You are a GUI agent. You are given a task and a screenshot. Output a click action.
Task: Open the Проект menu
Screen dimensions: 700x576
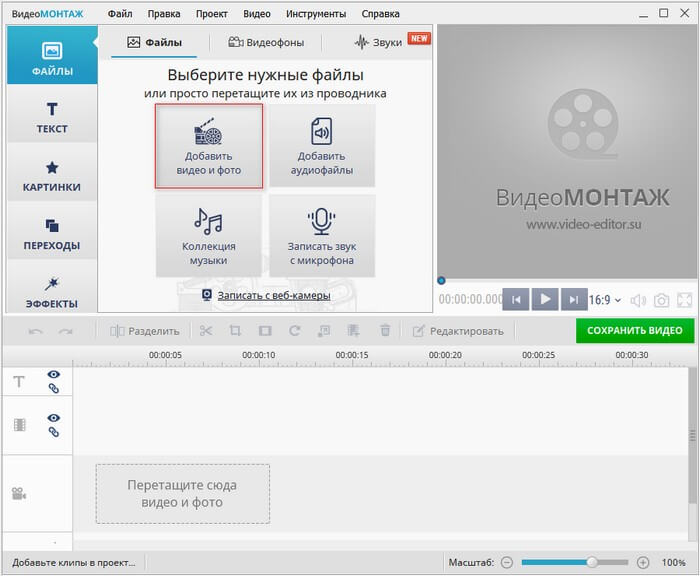tap(212, 14)
